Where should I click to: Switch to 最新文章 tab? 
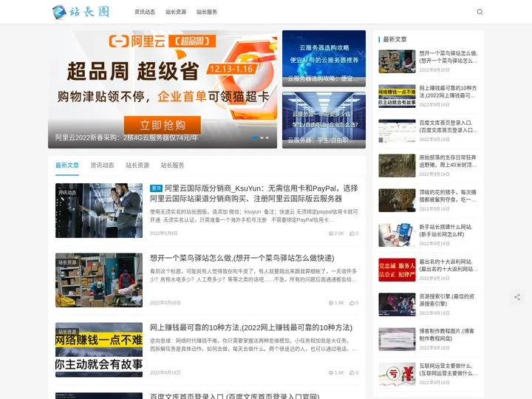67,166
